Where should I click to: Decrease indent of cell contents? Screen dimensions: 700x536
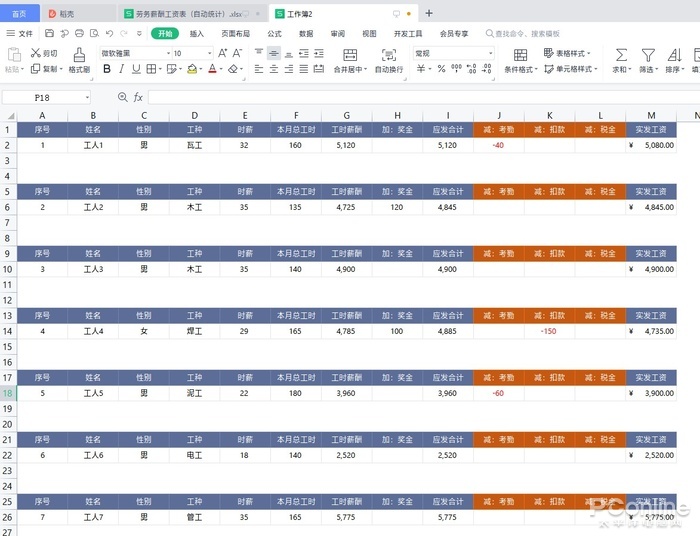click(304, 54)
